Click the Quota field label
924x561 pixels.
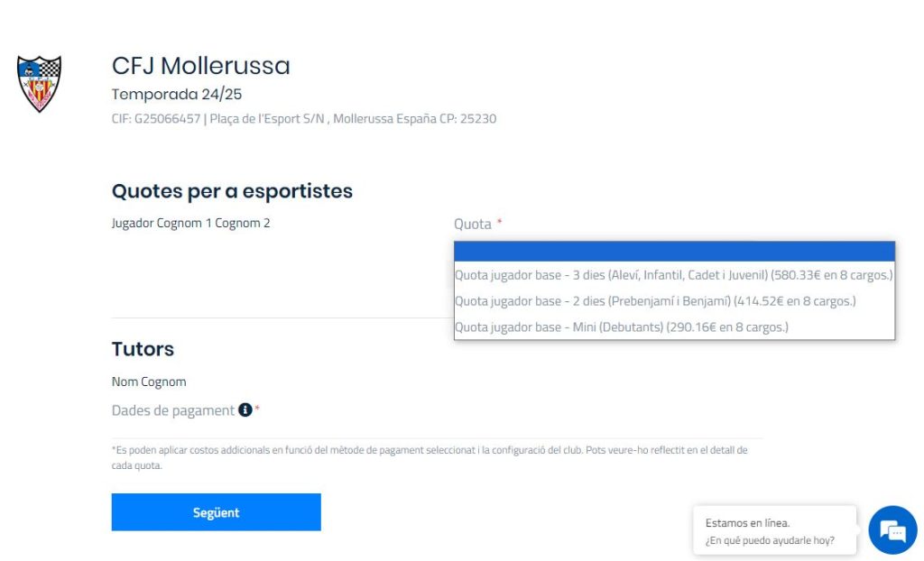point(473,224)
